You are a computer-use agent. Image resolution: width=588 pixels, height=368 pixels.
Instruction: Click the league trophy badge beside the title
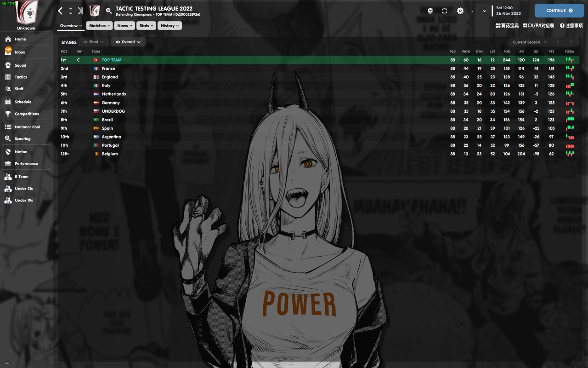pos(95,11)
